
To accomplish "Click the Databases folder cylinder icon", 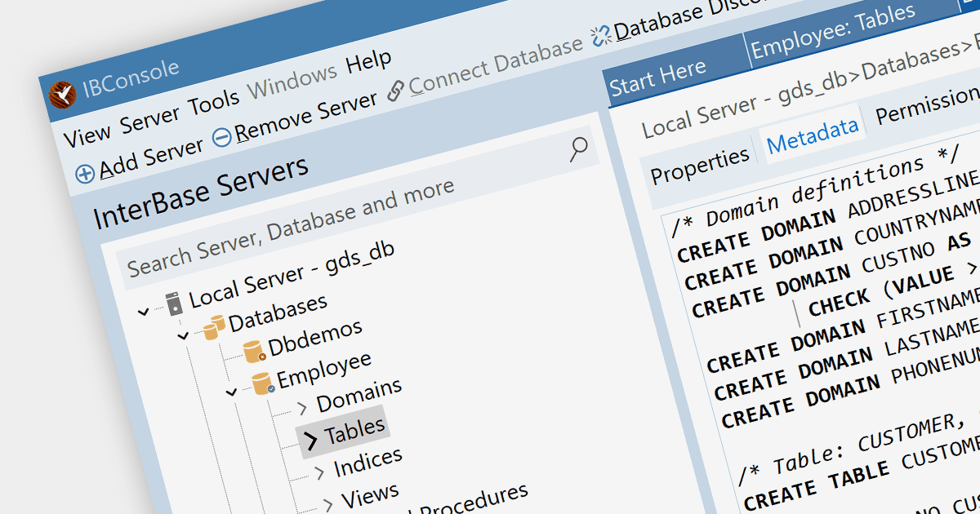I will pos(213,329).
